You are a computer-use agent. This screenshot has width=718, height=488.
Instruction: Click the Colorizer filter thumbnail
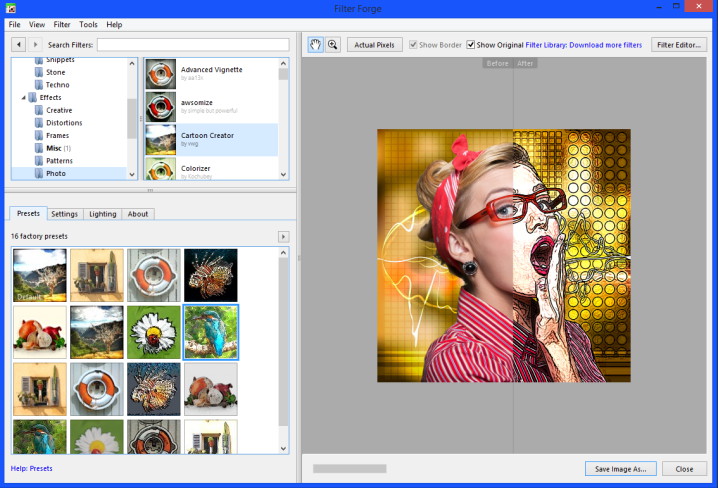click(x=161, y=169)
